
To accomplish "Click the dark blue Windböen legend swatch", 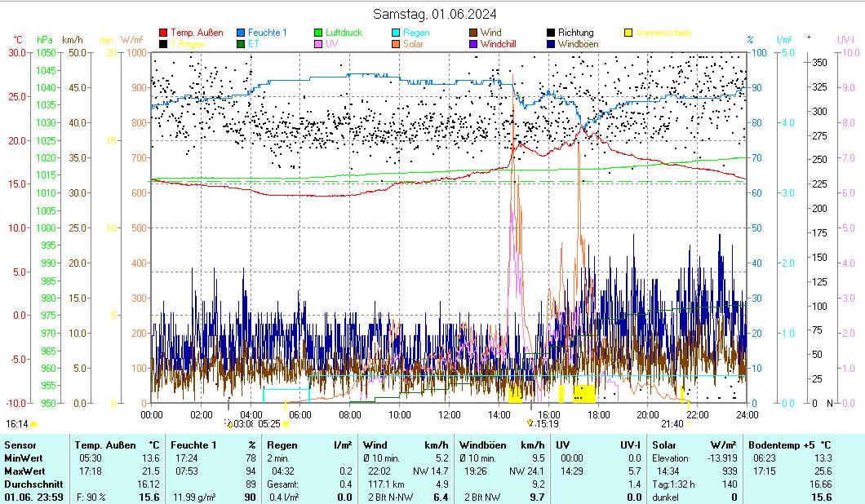I will 551,44.
